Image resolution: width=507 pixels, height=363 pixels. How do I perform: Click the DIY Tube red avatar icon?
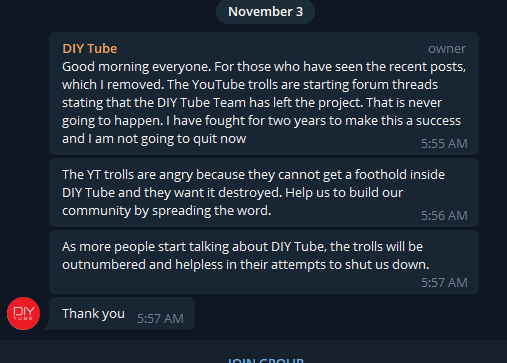click(23, 313)
